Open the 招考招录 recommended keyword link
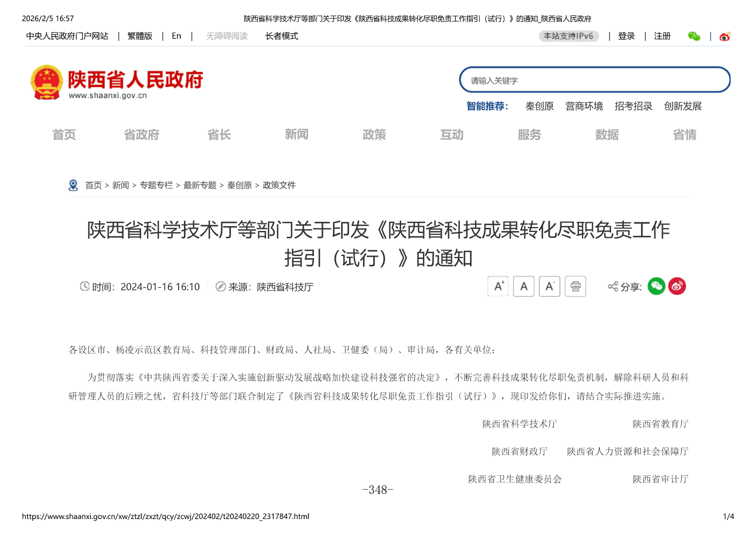Screen dimensions: 756x534 click(633, 106)
